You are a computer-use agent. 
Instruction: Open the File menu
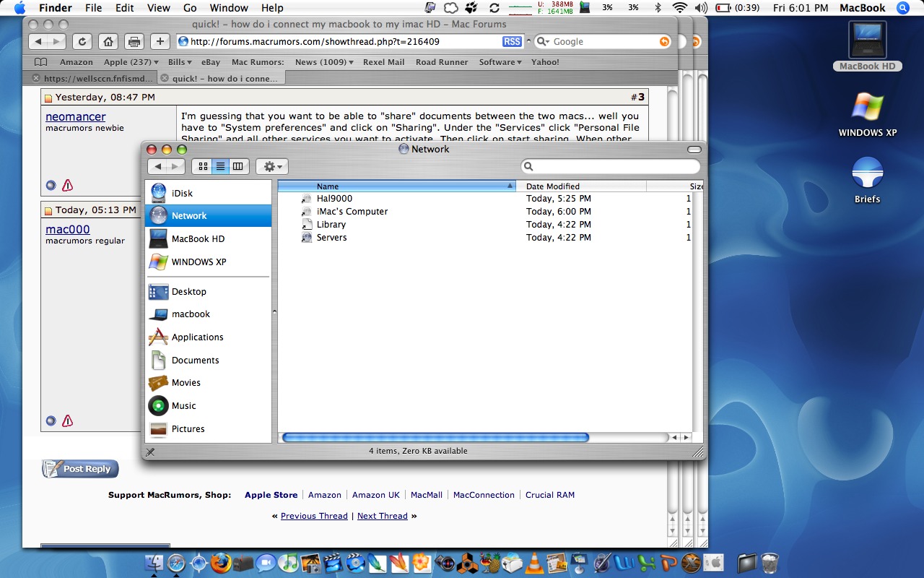93,8
